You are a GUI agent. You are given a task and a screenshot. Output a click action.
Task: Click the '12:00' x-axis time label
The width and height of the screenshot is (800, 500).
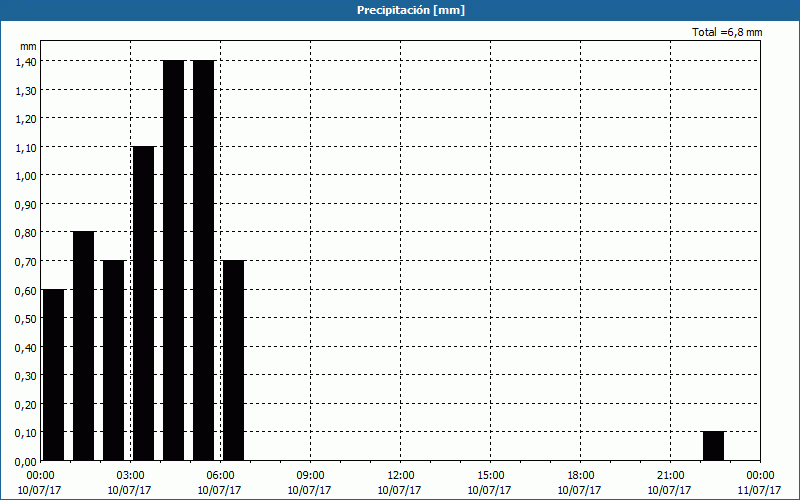coord(401,475)
